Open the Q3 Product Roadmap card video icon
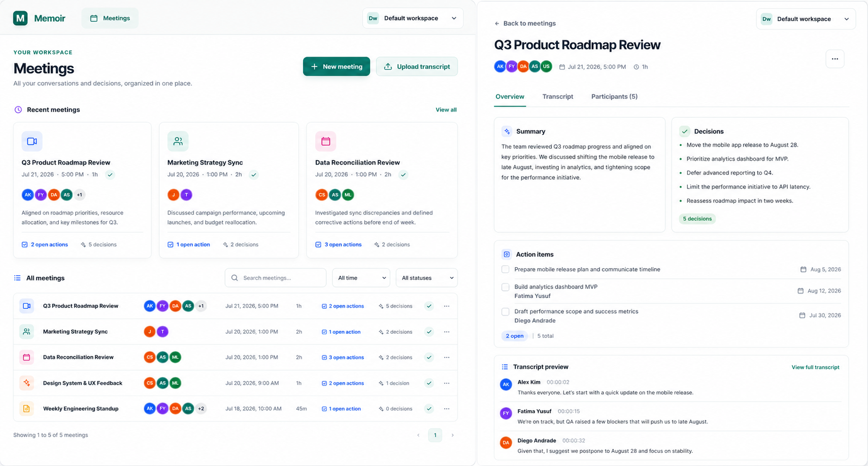The height and width of the screenshot is (466, 868). pos(32,141)
